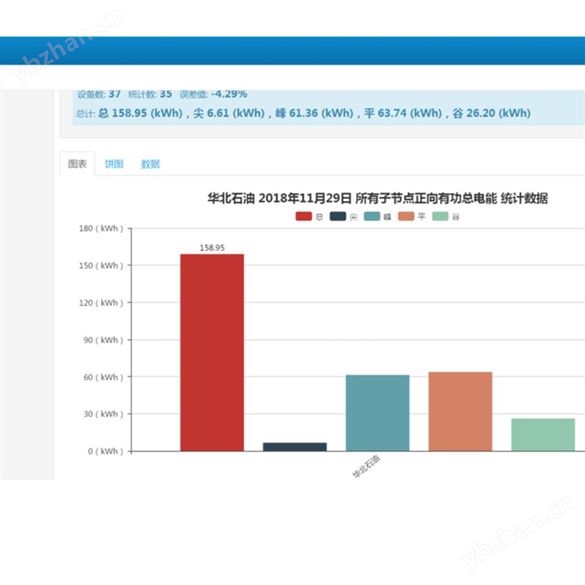This screenshot has height=585, width=585.
Task: Toggle the green 谷 legend swatch
Action: (440, 216)
